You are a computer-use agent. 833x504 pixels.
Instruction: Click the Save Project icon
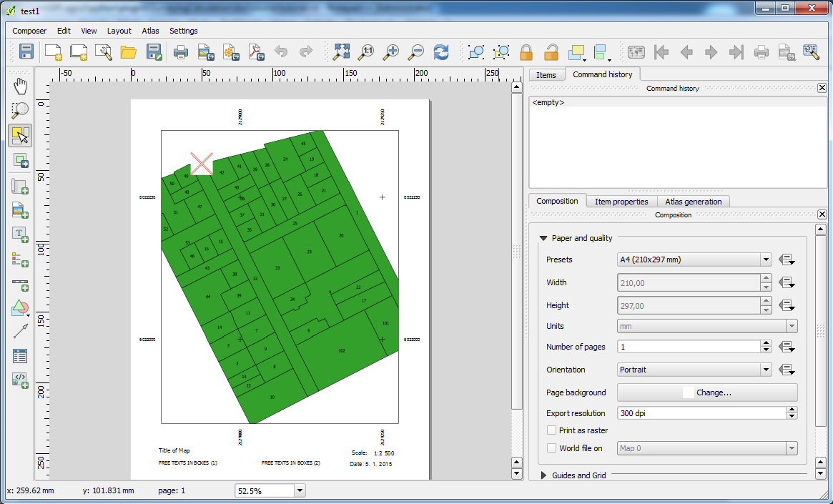(x=26, y=51)
